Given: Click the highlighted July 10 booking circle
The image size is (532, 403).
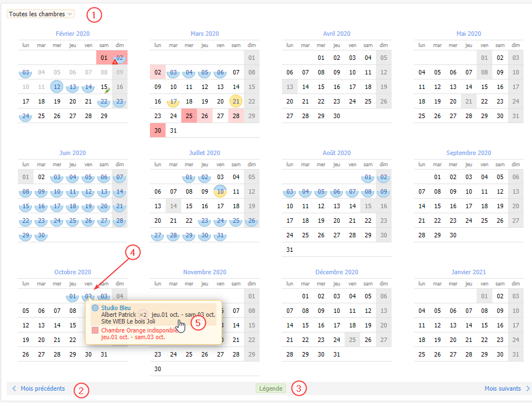Looking at the screenshot, I should (220, 191).
